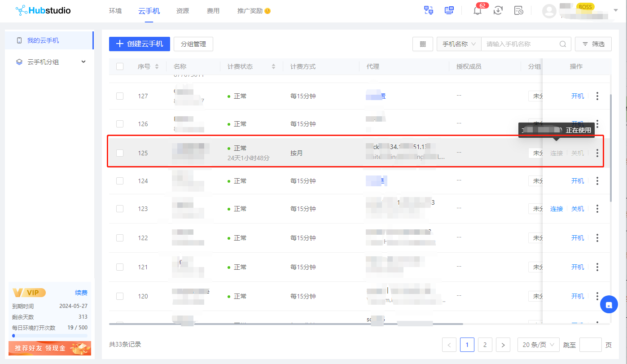Select the checkbox for row 124
Viewport: 627px width, 364px height.
pos(120,181)
